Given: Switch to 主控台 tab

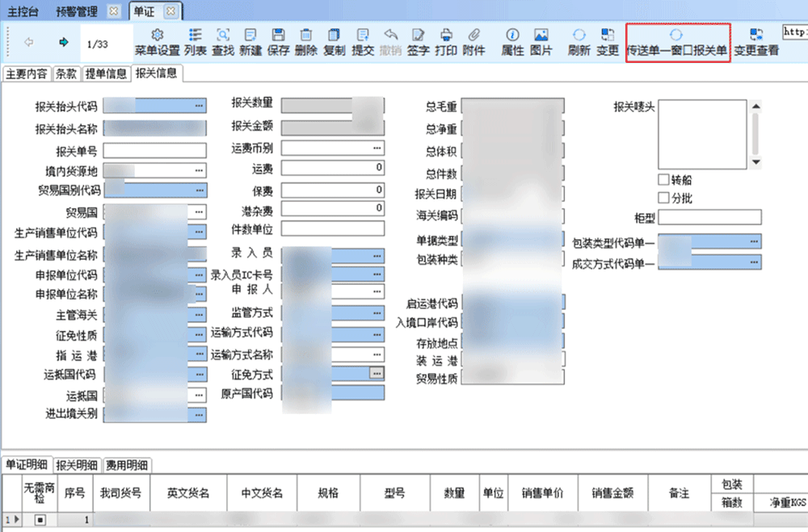Looking at the screenshot, I should pyautogui.click(x=23, y=11).
